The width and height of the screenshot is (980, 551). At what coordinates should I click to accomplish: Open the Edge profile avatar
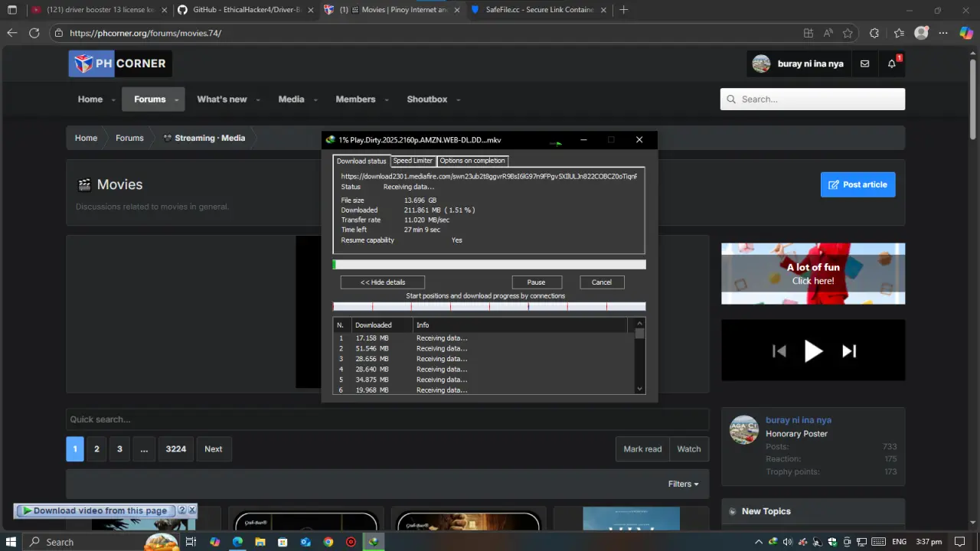[x=922, y=33]
